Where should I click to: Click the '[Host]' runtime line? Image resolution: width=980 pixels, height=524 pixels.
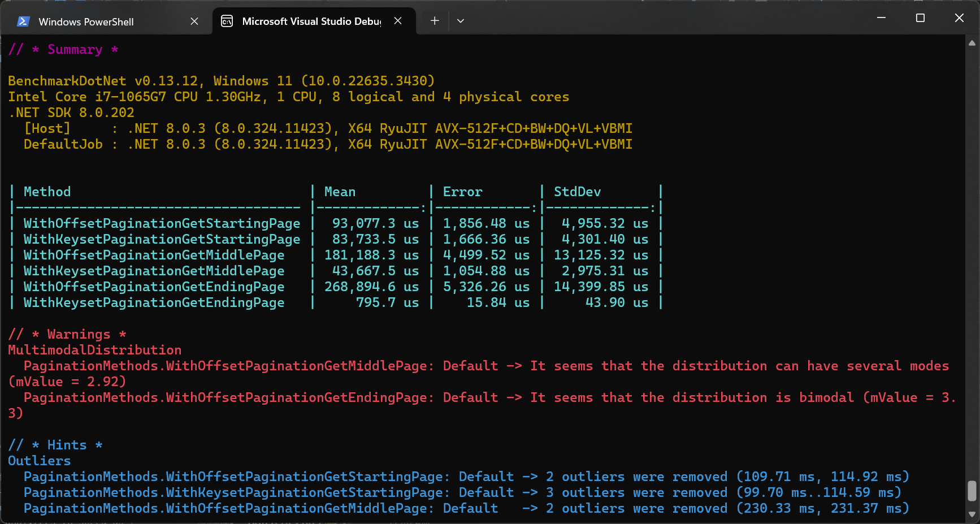[328, 129]
